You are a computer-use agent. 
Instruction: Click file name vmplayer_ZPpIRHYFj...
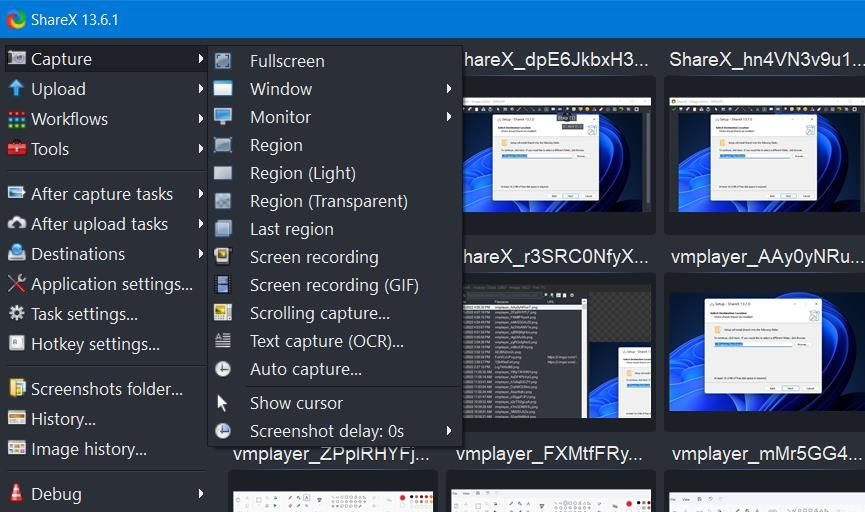[331, 455]
